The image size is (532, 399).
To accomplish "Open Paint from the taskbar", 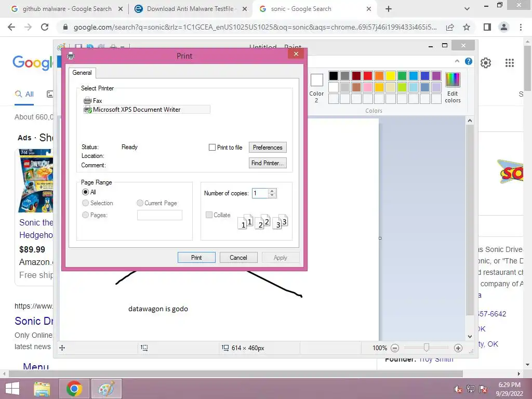I will [106, 389].
